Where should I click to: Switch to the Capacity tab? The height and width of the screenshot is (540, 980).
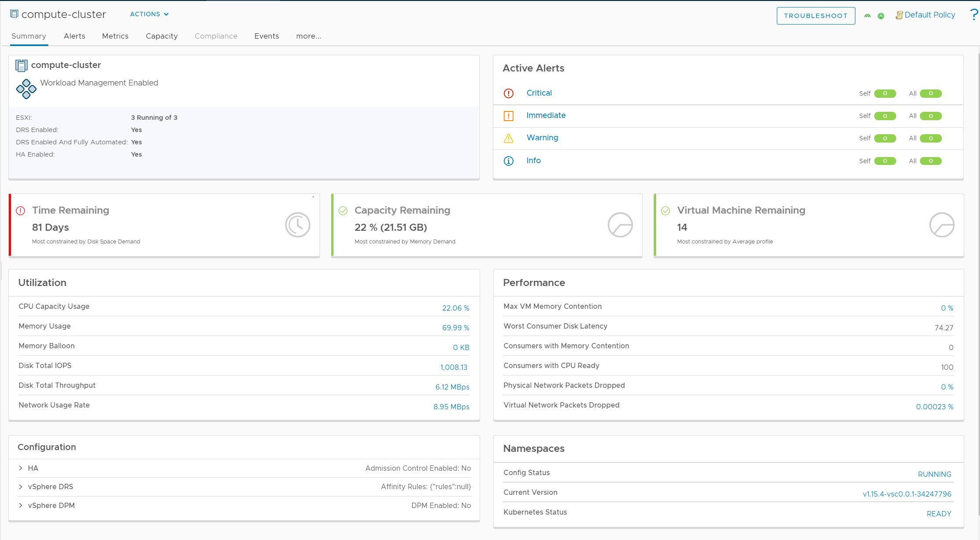[x=162, y=35]
